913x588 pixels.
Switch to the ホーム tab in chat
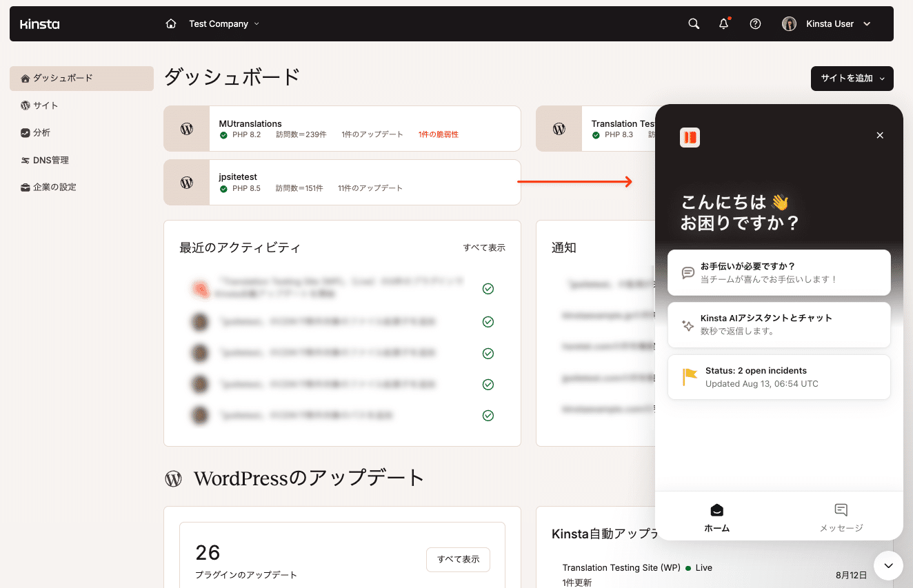pos(717,518)
